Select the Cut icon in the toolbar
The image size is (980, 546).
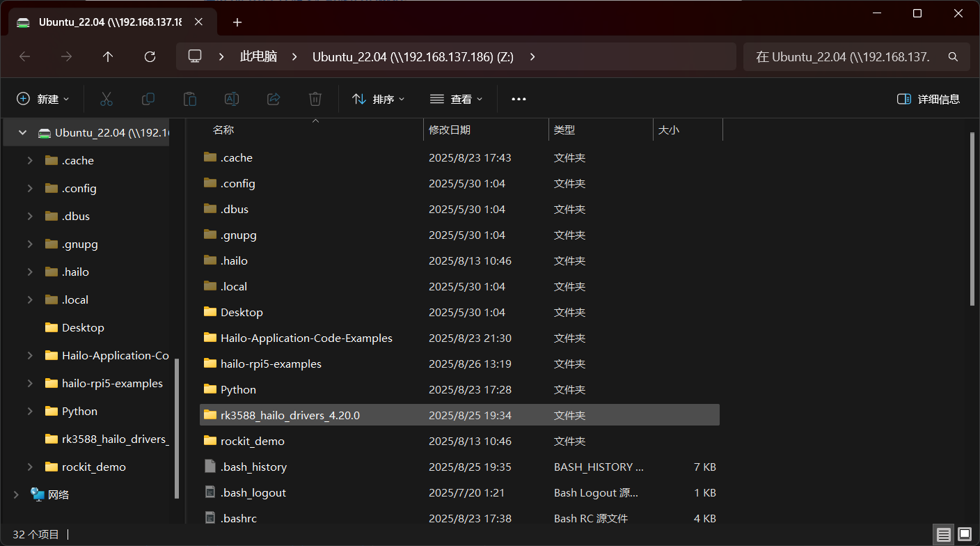106,98
